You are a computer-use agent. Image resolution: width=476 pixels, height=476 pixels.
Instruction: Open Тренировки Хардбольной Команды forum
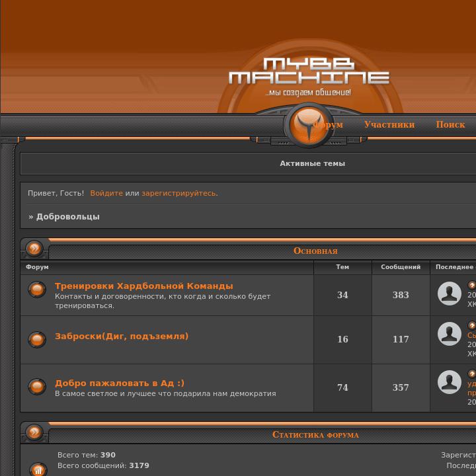[144, 286]
